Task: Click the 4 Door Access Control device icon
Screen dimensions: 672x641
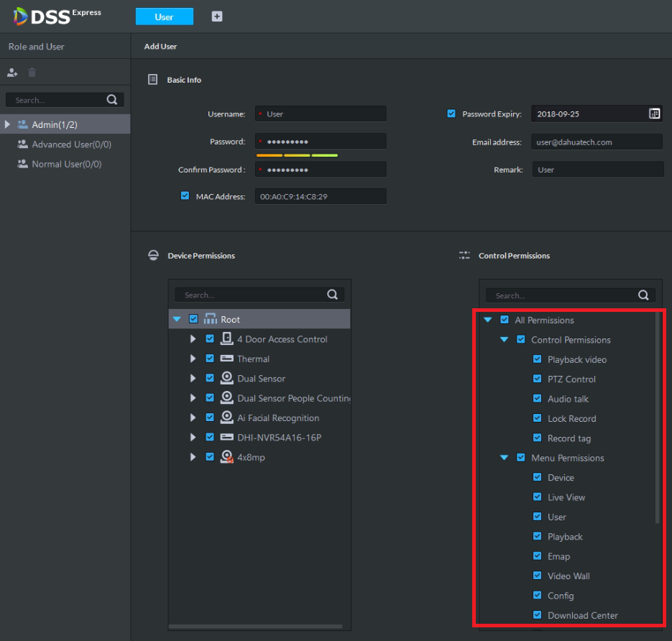Action: [226, 339]
